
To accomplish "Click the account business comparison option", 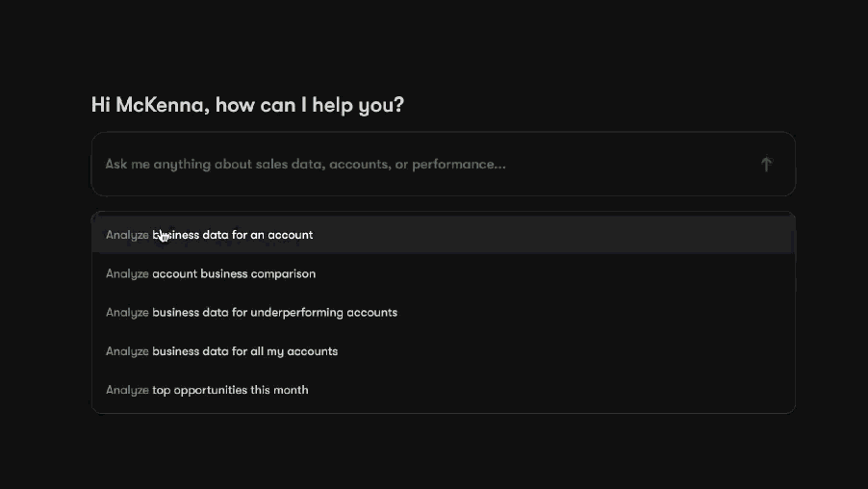I will click(211, 273).
